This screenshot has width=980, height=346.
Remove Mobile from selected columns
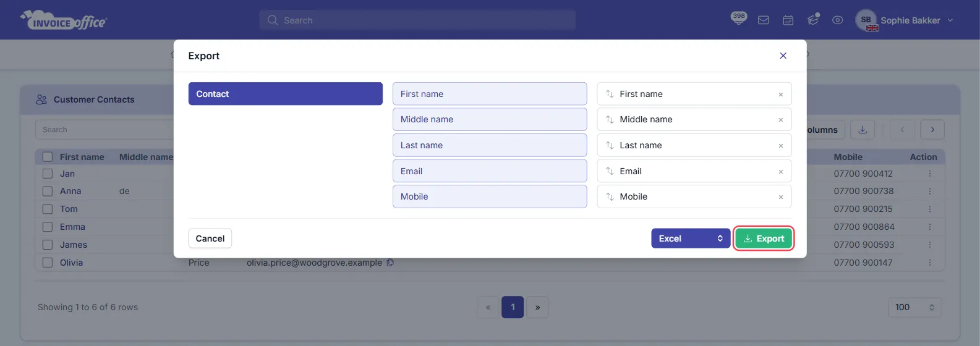[780, 197]
